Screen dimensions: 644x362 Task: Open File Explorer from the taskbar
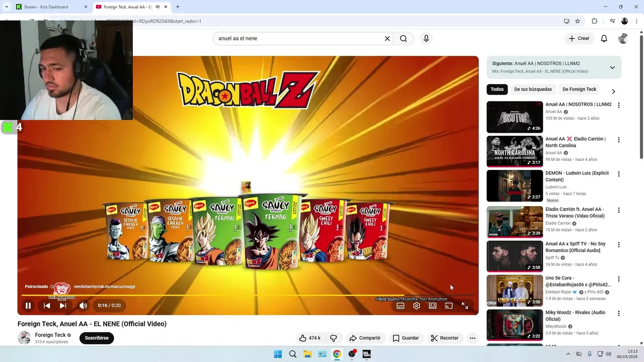coord(307,354)
